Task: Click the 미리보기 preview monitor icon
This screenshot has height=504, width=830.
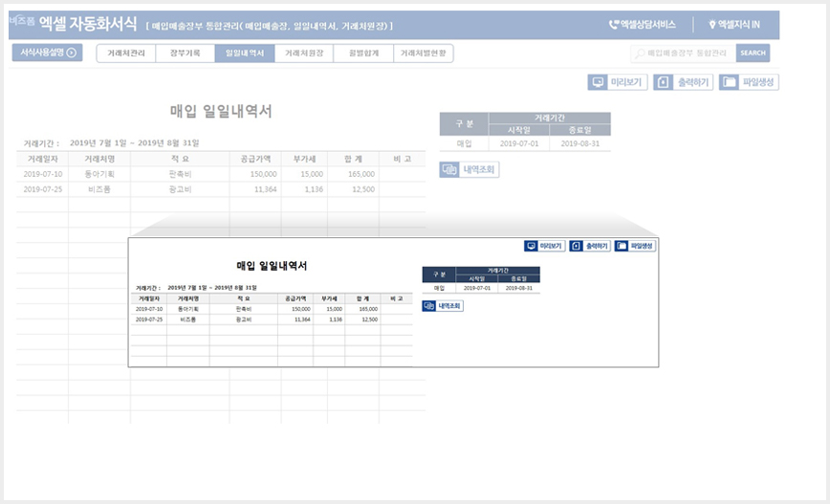Action: coord(598,82)
